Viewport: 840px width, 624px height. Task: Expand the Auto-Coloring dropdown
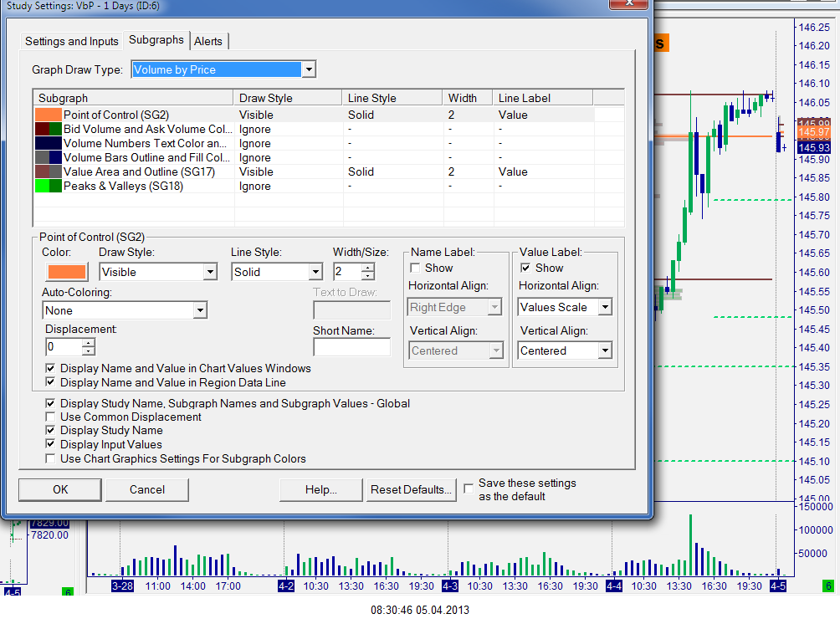click(199, 310)
